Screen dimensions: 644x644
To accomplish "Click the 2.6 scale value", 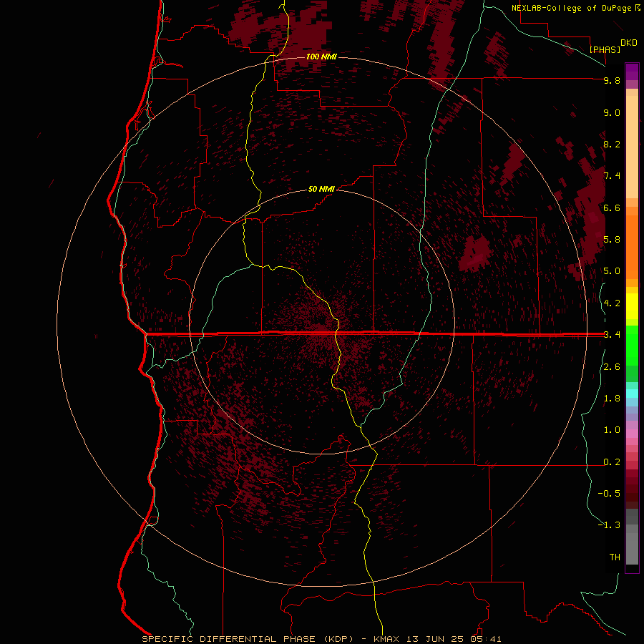I will tap(612, 367).
